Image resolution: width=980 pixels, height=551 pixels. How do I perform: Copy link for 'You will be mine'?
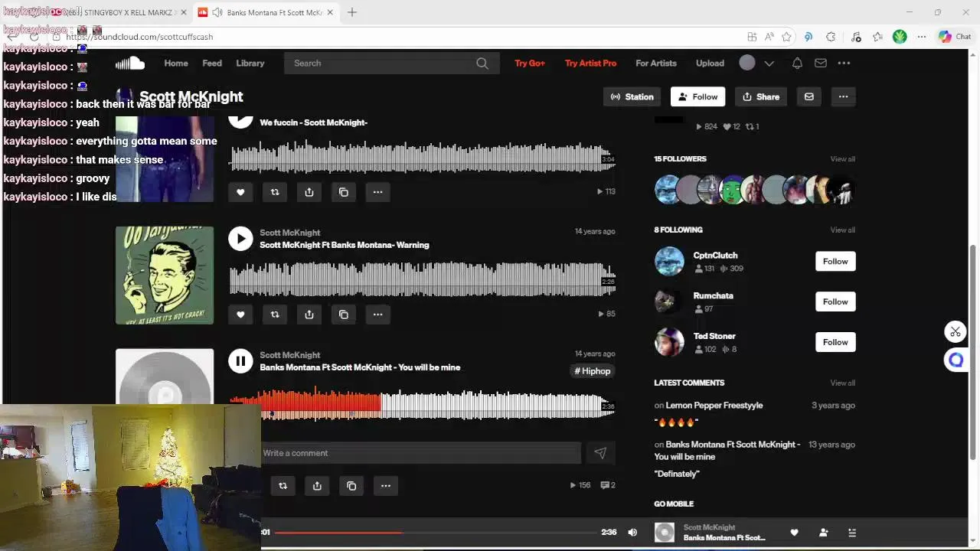351,486
